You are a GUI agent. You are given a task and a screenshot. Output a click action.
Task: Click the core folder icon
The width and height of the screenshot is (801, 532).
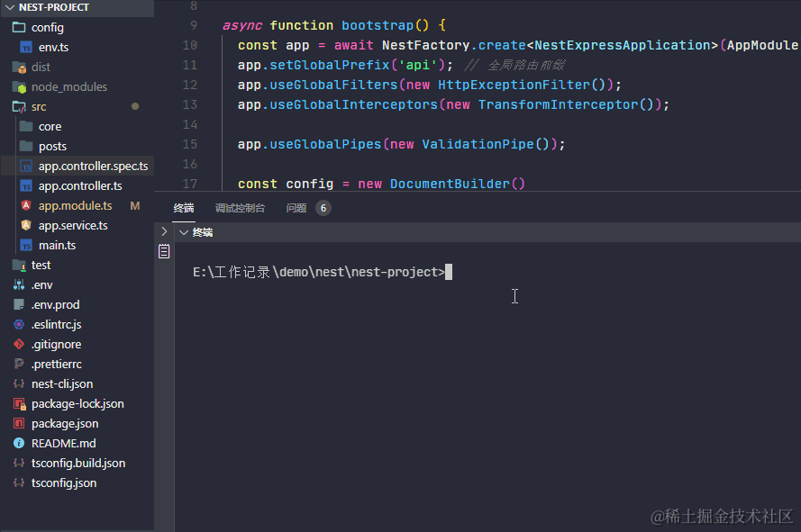(26, 126)
